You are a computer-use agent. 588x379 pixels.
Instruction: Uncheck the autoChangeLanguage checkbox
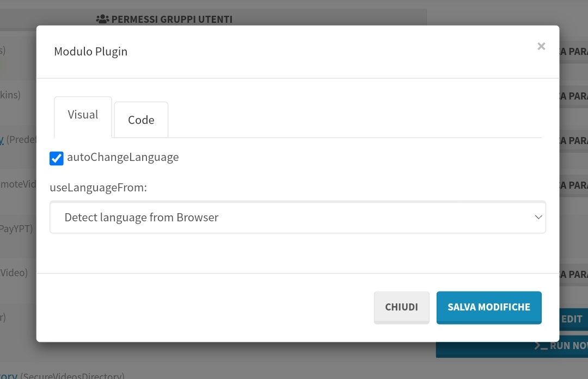click(x=57, y=158)
